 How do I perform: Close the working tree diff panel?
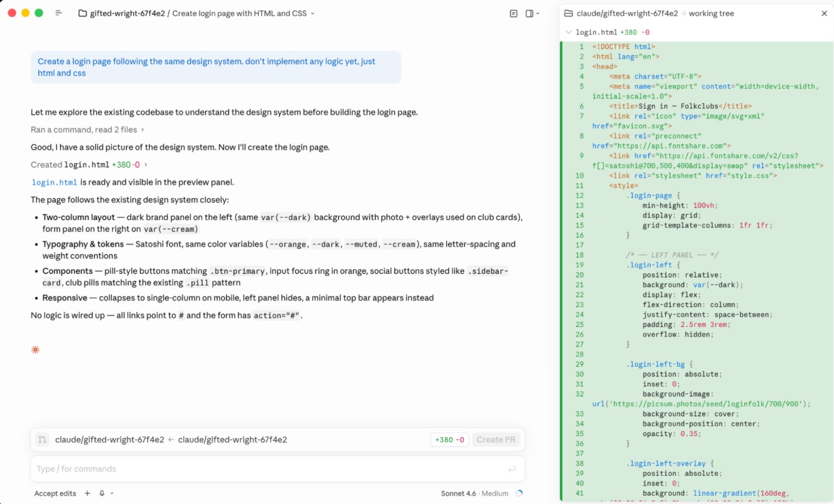tap(824, 13)
